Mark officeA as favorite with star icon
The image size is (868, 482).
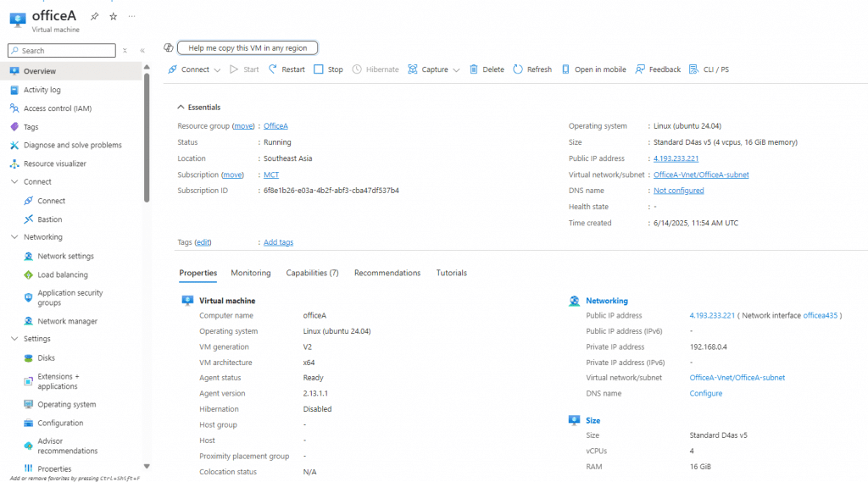pos(113,16)
